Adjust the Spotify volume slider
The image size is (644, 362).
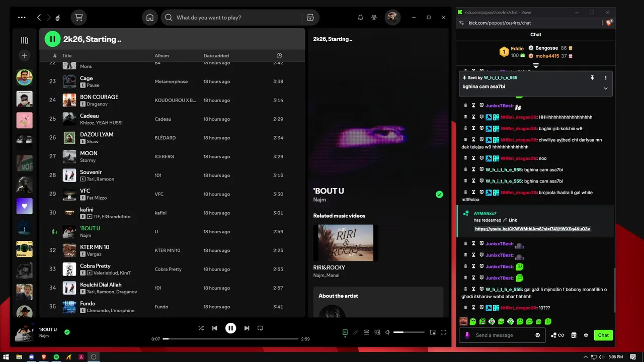(409, 332)
